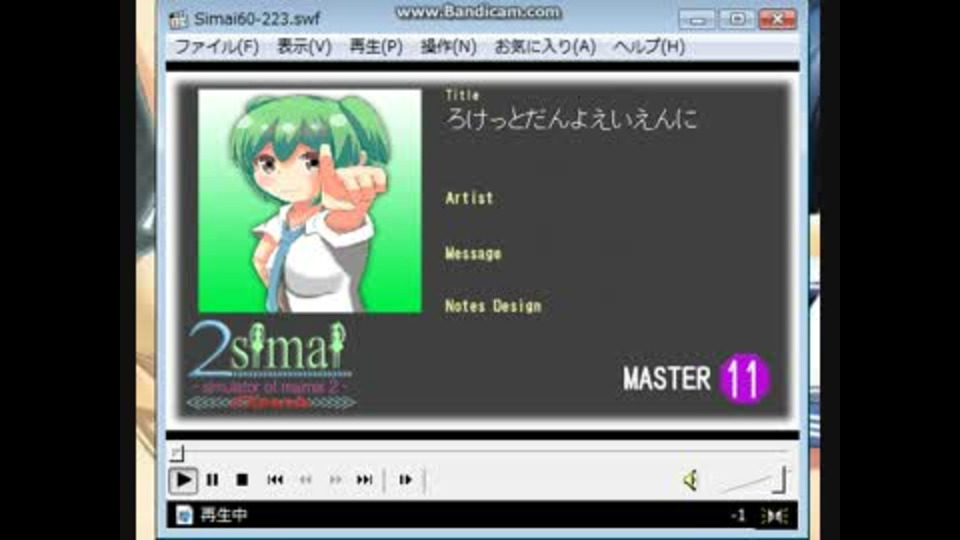This screenshot has width=960, height=540.
Task: Minimize the player window
Action: point(697,20)
